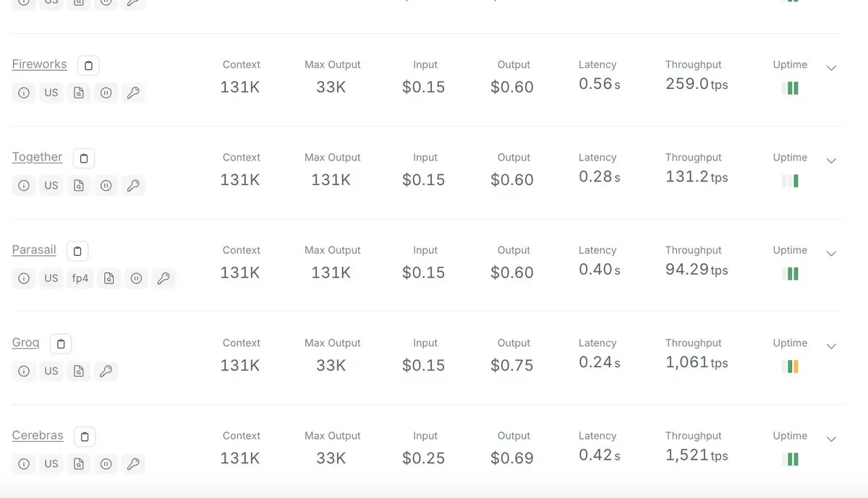Expand the Fireworks provider row chevron
The image size is (868, 498).
(831, 68)
